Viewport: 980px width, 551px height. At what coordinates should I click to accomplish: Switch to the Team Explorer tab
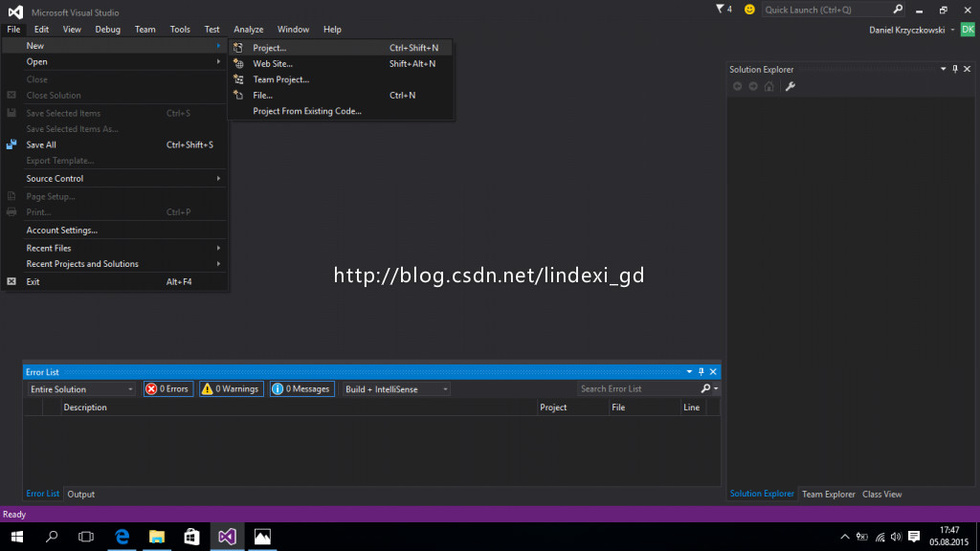point(828,495)
